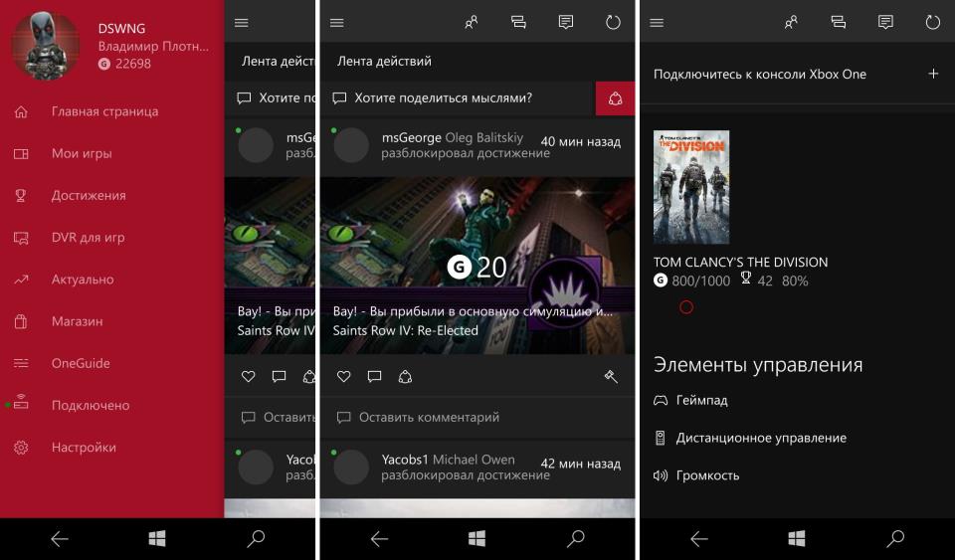Share the Saints Row IV post
Image resolution: width=955 pixels, height=560 pixels.
tap(405, 377)
